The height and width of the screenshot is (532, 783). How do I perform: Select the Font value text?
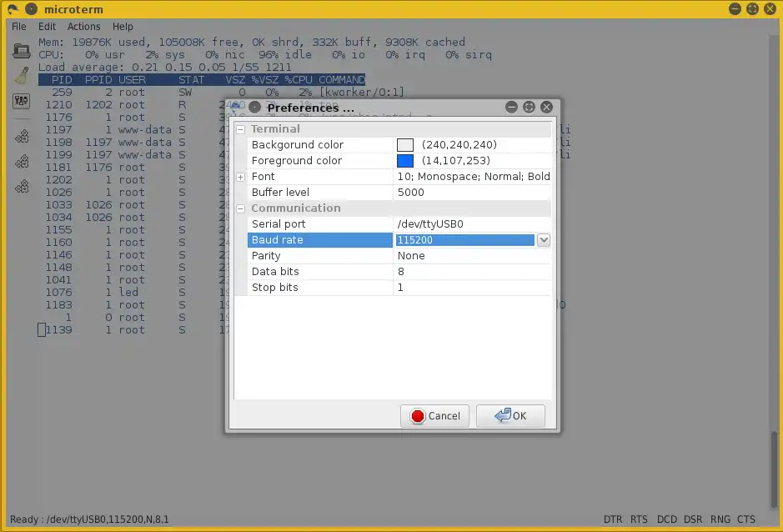[x=474, y=176]
